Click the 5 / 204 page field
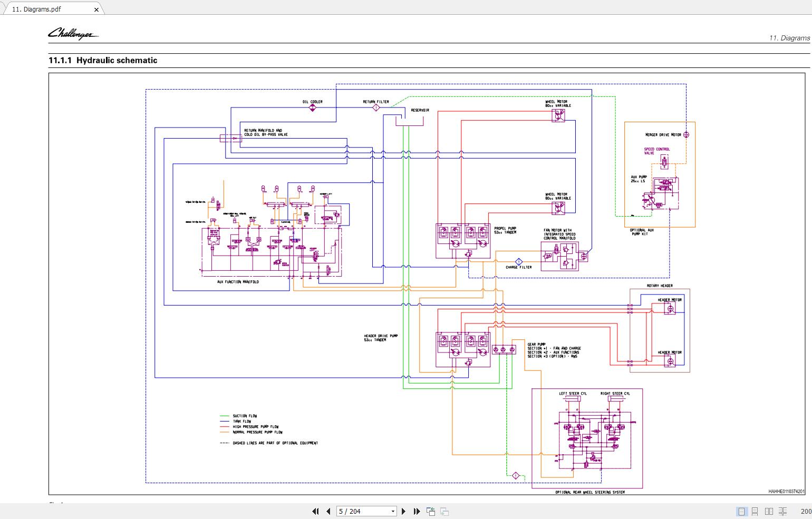Screen dimensions: 812x519 pyautogui.click(x=363, y=511)
